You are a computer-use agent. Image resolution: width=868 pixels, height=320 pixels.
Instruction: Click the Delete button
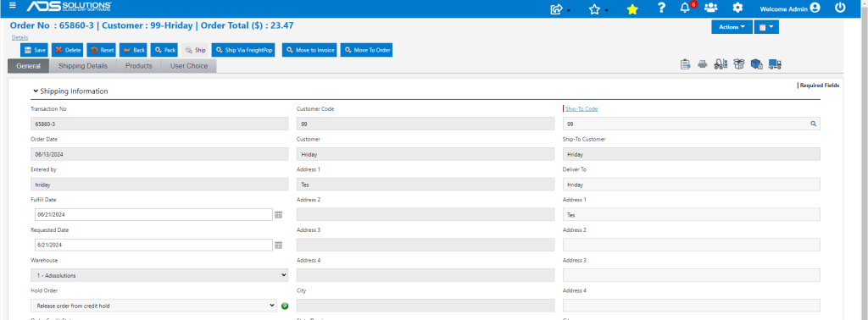pyautogui.click(x=68, y=50)
